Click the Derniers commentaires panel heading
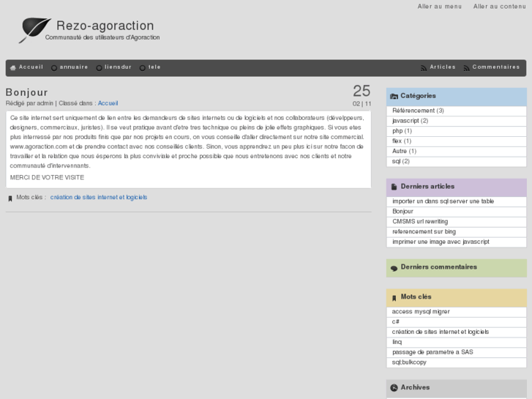Screen dimensions: 532x399 coord(438,267)
